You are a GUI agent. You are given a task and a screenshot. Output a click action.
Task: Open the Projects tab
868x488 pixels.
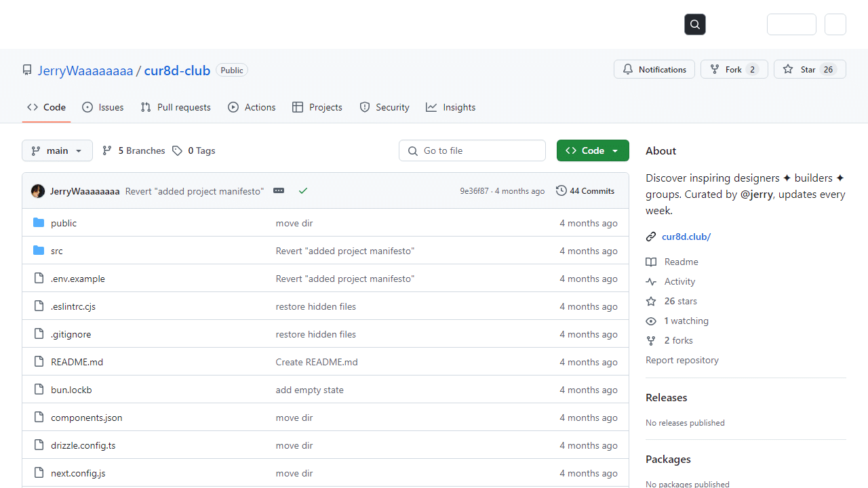click(317, 107)
